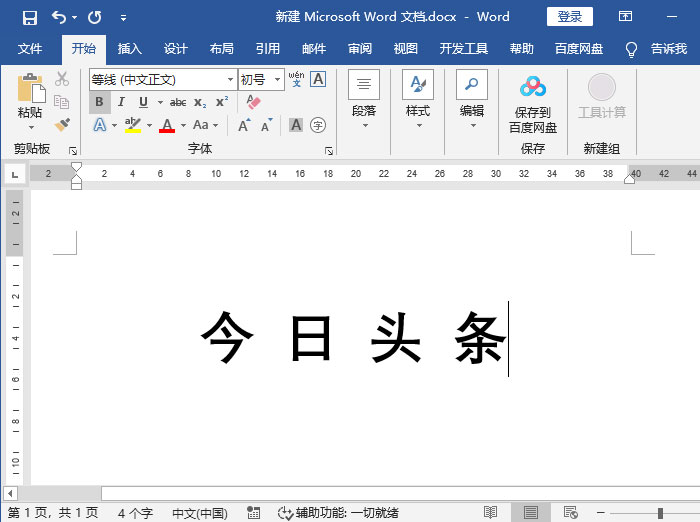Click the Redo repeat icon

[x=95, y=17]
